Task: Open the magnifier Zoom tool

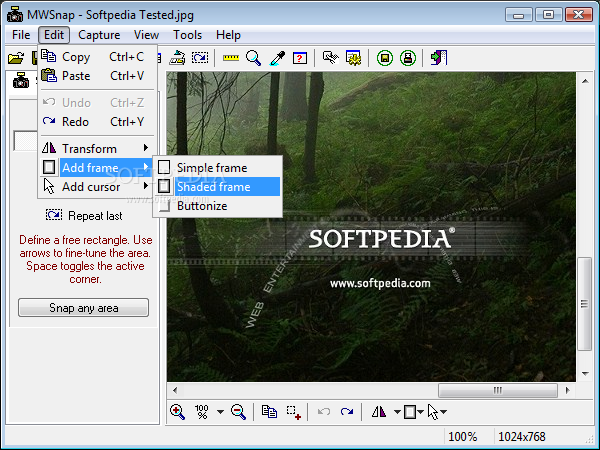Action: 253,58
